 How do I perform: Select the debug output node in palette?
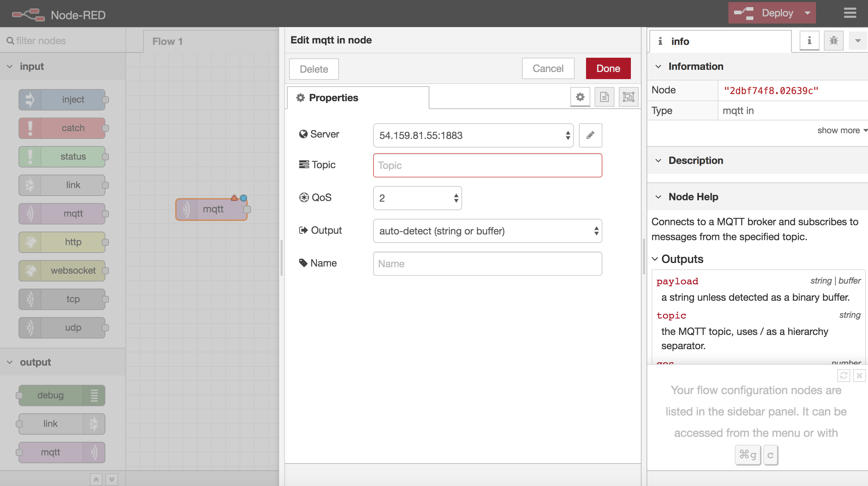[62, 395]
